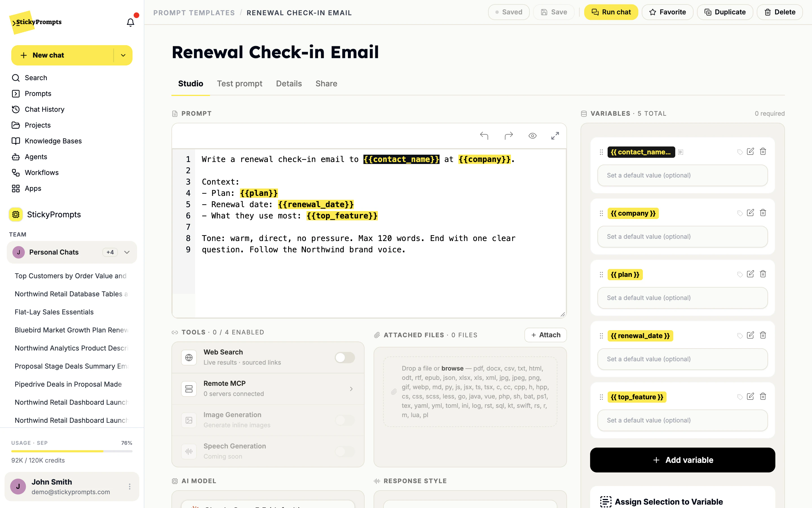Click the Delete template button

(x=780, y=12)
